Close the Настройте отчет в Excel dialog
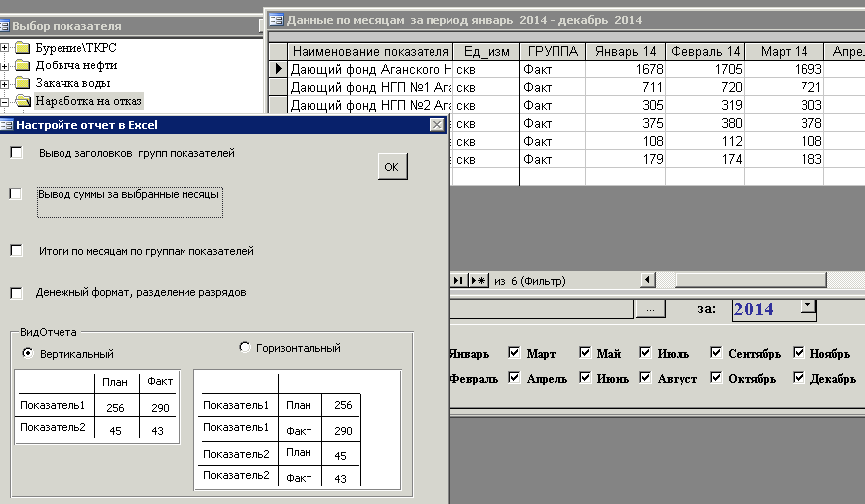The width and height of the screenshot is (865, 504). 436,125
